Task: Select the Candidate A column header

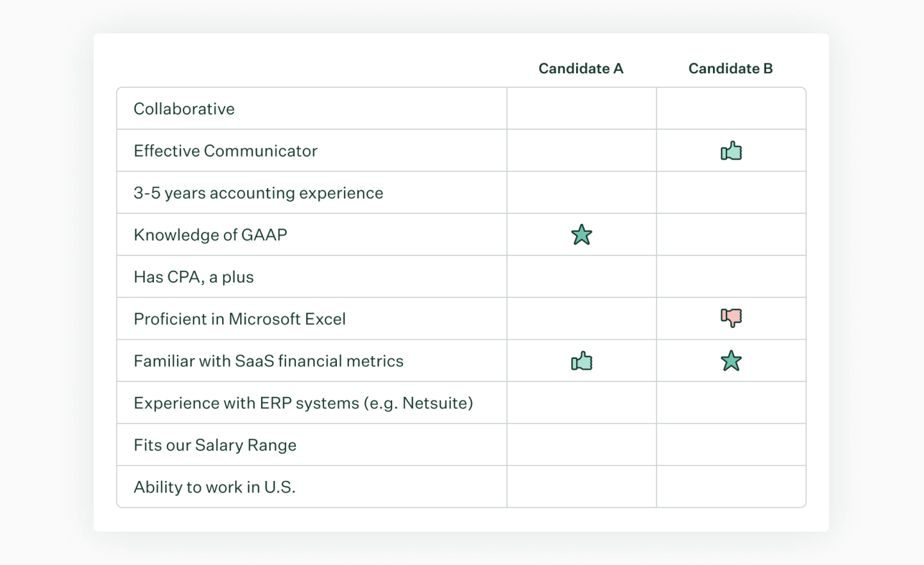Action: pos(581,69)
